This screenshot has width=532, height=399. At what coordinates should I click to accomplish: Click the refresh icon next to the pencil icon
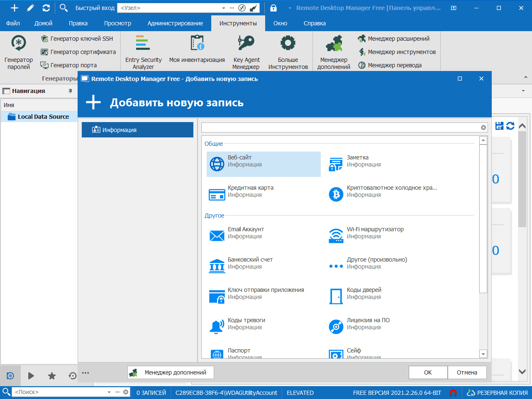click(46, 8)
